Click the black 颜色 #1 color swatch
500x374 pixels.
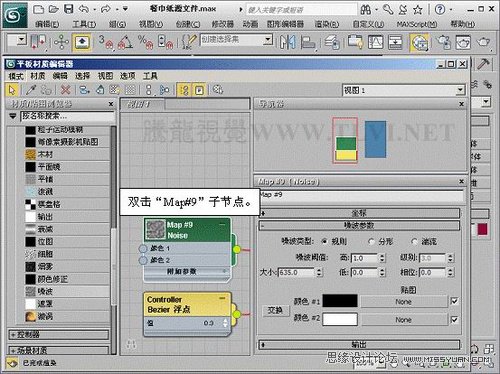point(340,301)
